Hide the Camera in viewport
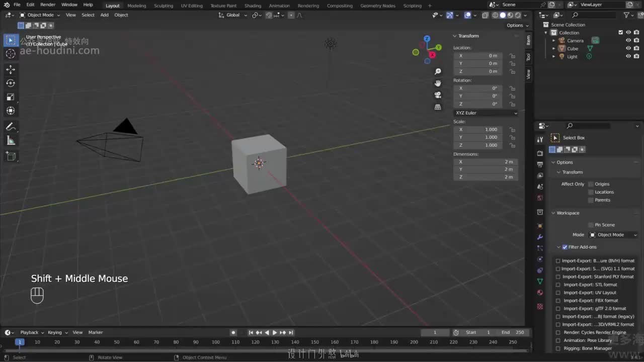Viewport: 644px width, 362px height. [628, 41]
